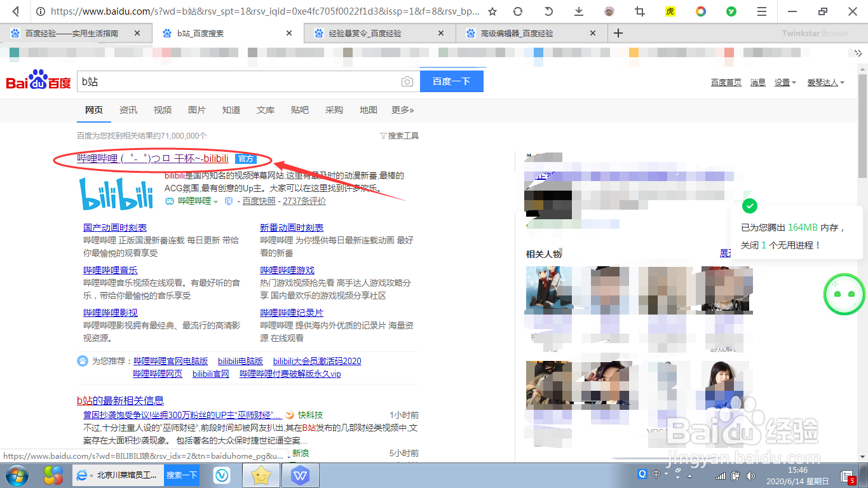The image size is (868, 488).
Task: Click the 百度一下 search button
Action: [451, 81]
